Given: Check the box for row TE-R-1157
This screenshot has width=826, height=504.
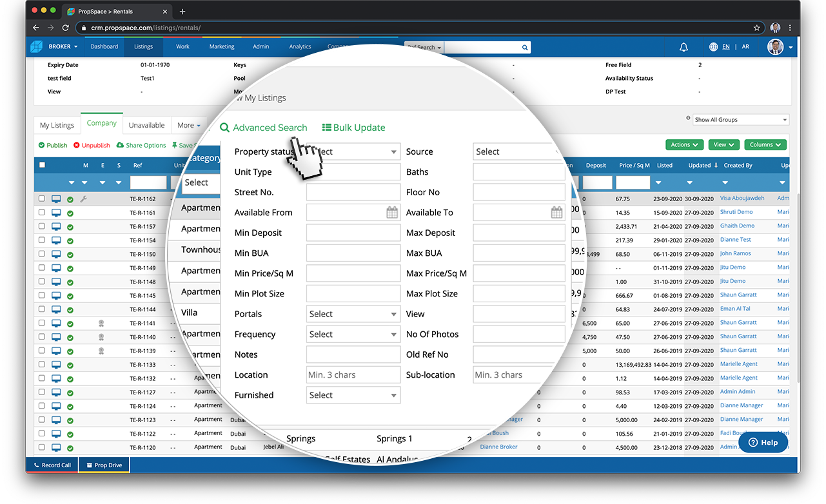Looking at the screenshot, I should [42, 226].
